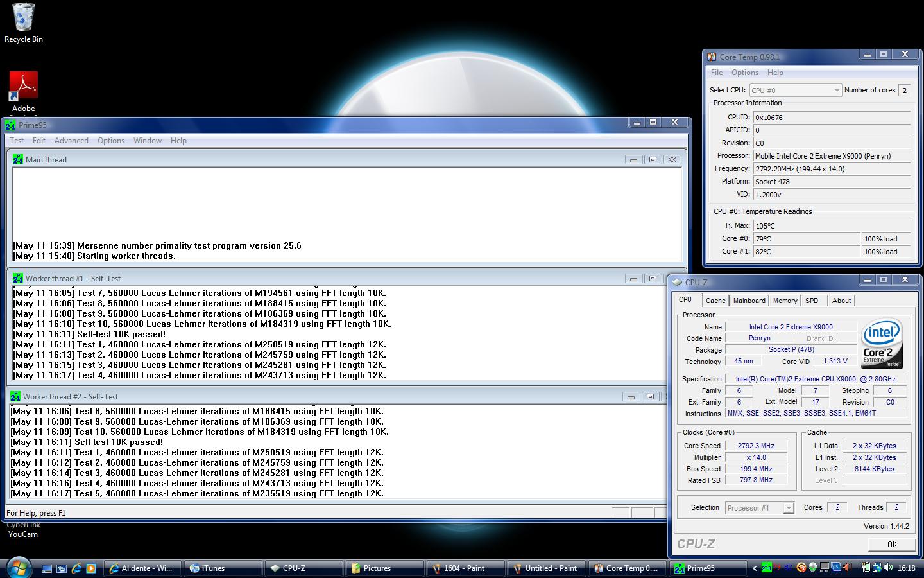The image size is (924, 578).
Task: Open Core Temp's Help menu
Action: point(775,73)
